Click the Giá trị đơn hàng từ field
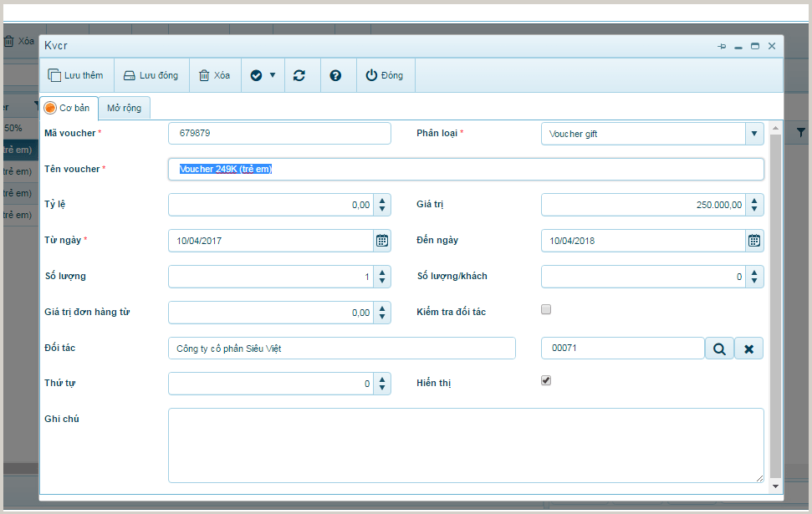This screenshot has width=812, height=514. point(271,313)
